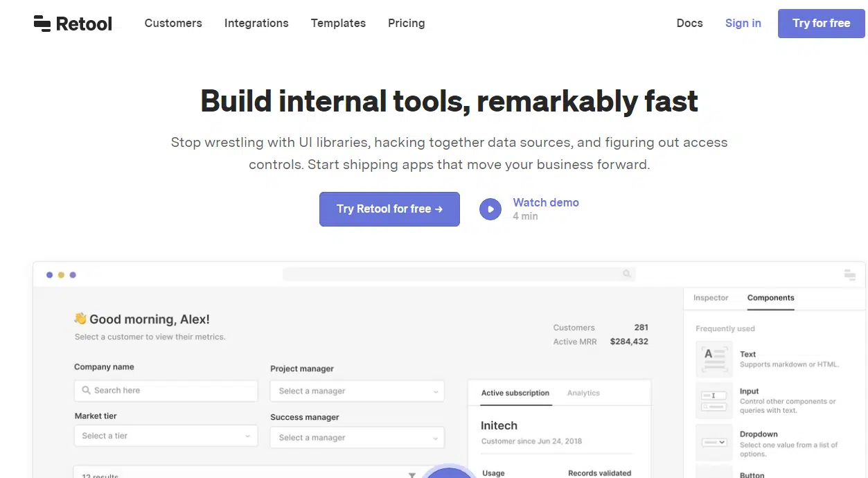Select the Input component icon

[x=714, y=400]
